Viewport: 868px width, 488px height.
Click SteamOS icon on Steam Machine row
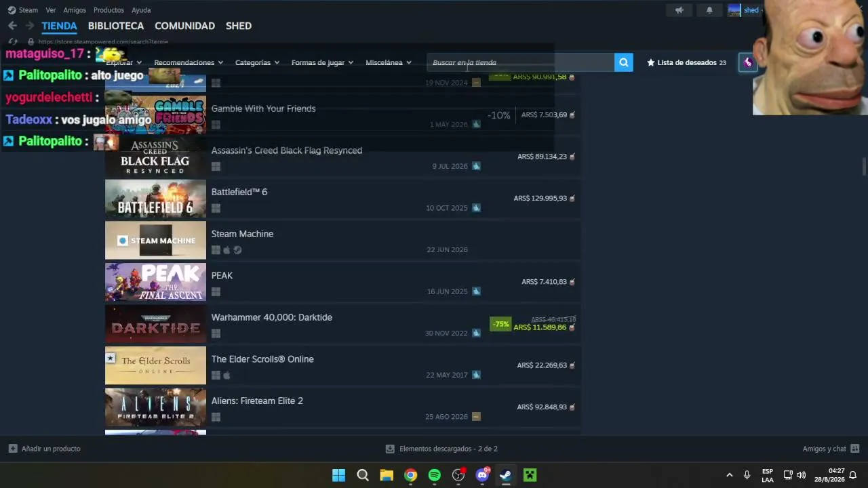237,250
